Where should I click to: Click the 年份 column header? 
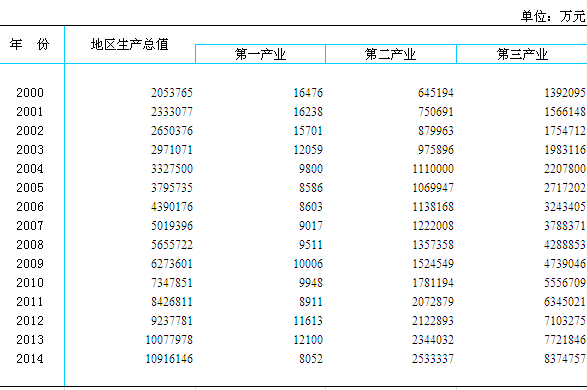(30, 45)
